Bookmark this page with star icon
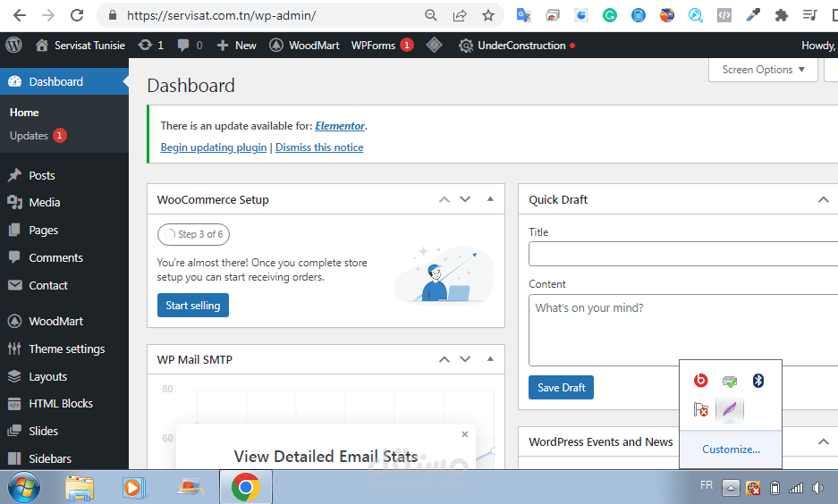The width and height of the screenshot is (838, 504). (488, 15)
